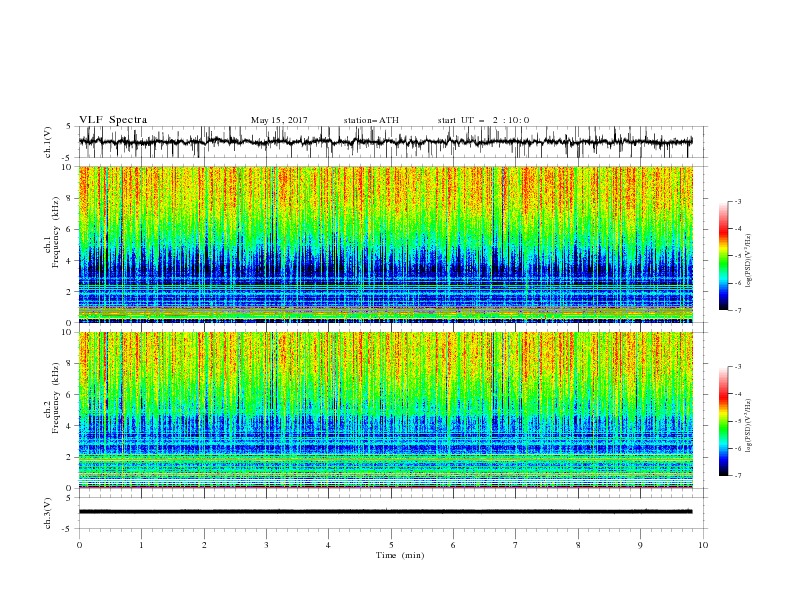Click the "6" kHz tick on ch.2 frequency axis

[x=70, y=395]
